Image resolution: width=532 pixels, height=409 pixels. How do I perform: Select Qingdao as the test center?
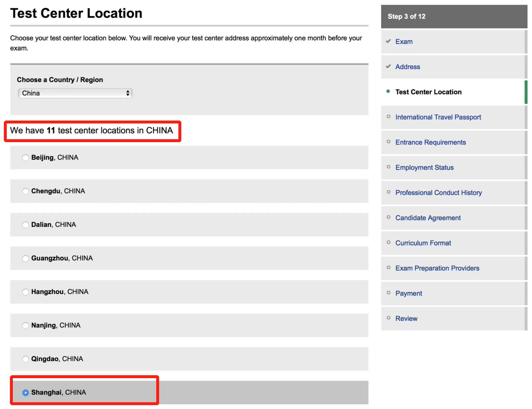click(25, 359)
